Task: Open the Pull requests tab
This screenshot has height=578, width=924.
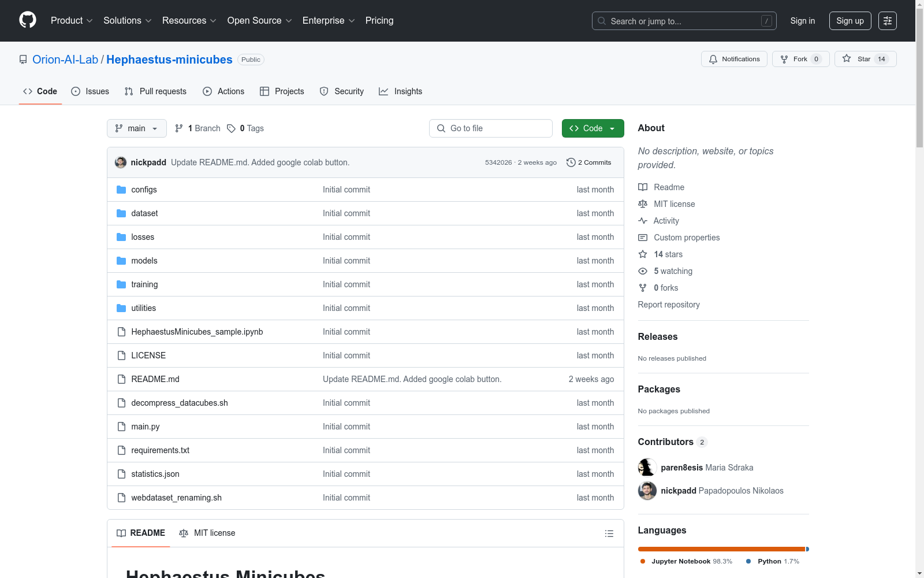Action: (155, 91)
